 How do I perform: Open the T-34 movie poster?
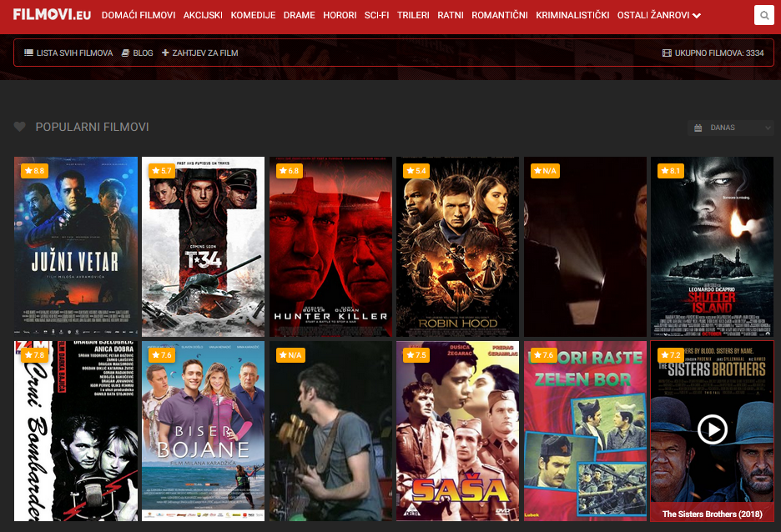coord(204,247)
